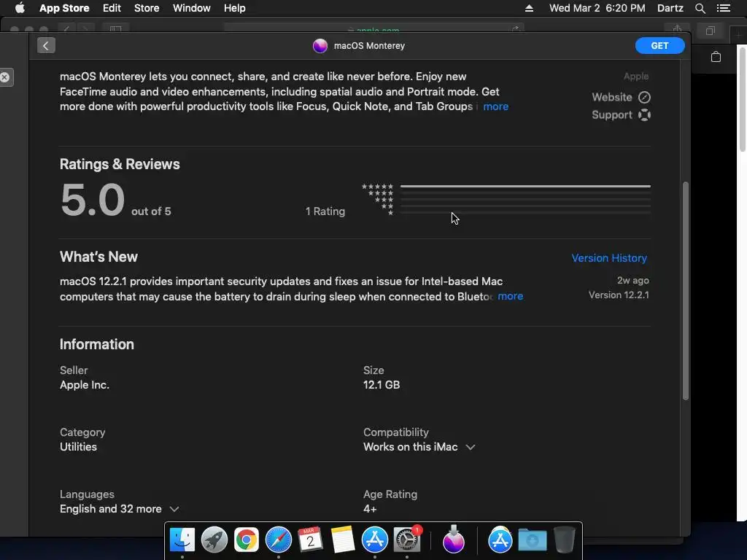The image size is (747, 560).
Task: Open System Preferences from the Dock
Action: pyautogui.click(x=407, y=540)
